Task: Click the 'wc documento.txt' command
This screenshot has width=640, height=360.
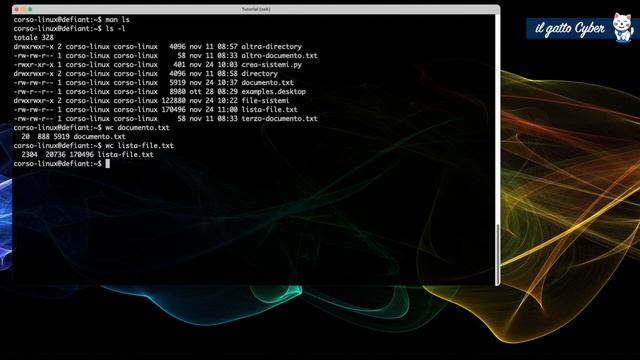Action: [138, 127]
